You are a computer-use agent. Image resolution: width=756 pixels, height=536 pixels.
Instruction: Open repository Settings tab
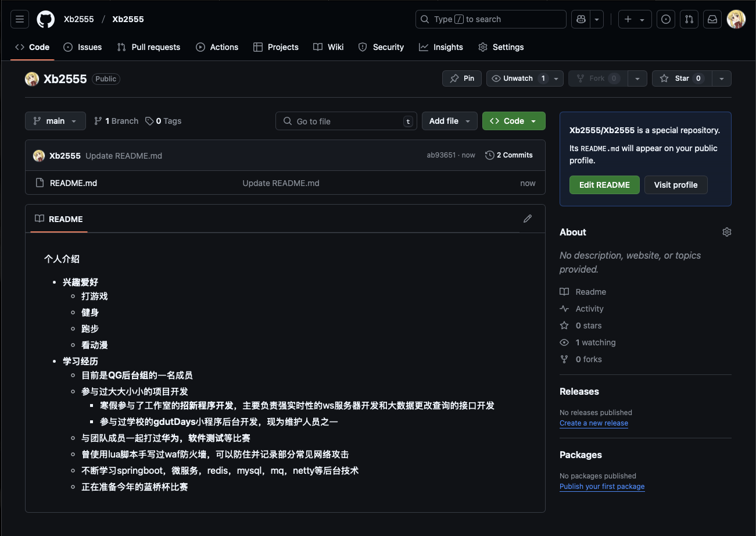[x=501, y=47]
